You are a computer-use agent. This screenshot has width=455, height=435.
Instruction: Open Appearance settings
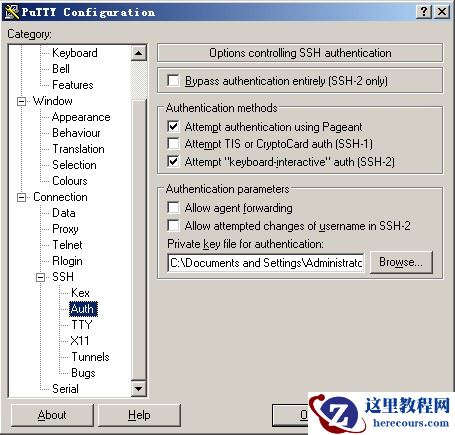pos(81,117)
